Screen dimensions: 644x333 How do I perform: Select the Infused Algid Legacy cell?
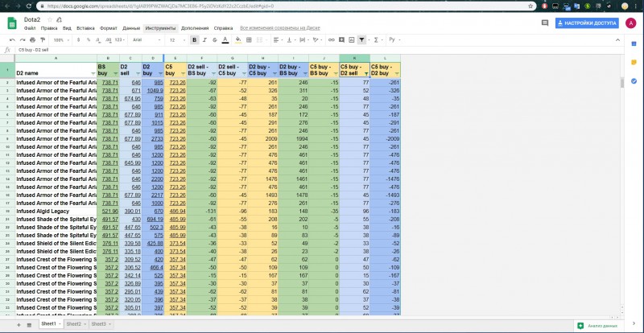(x=56, y=211)
